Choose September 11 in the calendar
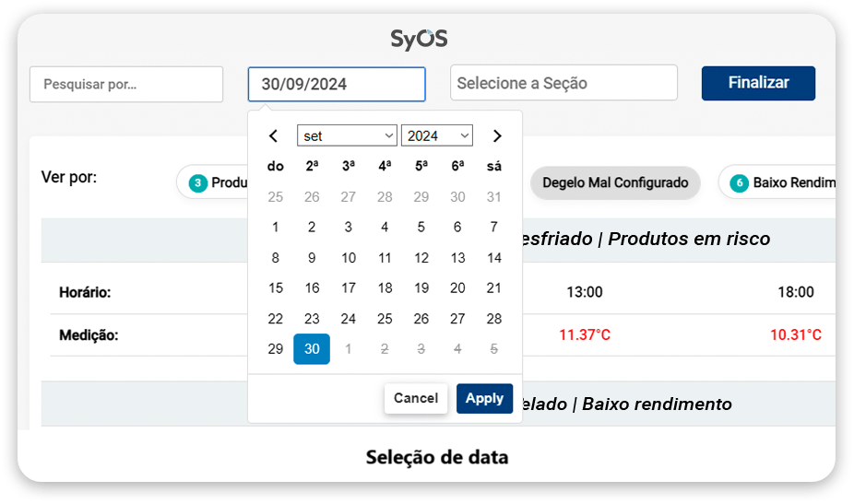 coord(385,257)
